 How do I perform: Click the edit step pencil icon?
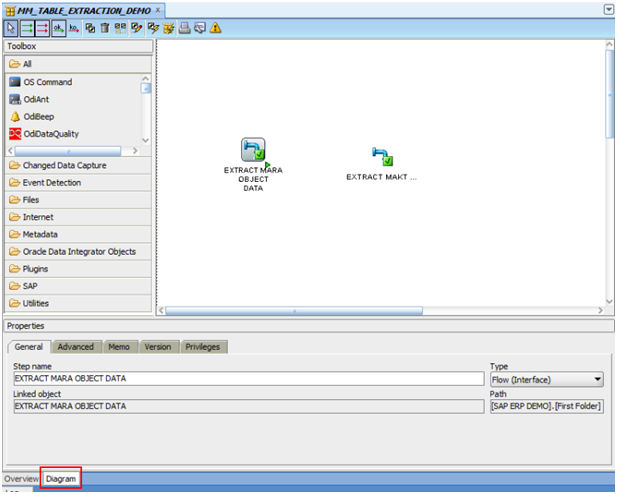pos(137,28)
